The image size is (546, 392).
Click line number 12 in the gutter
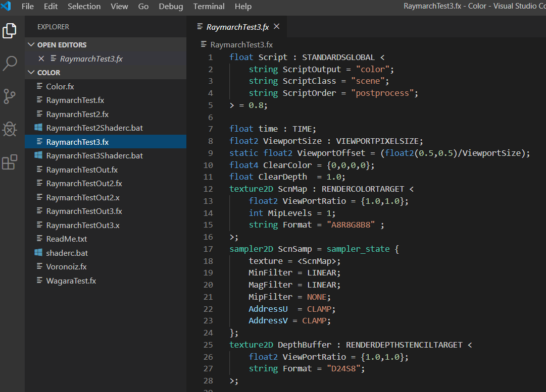click(x=208, y=189)
